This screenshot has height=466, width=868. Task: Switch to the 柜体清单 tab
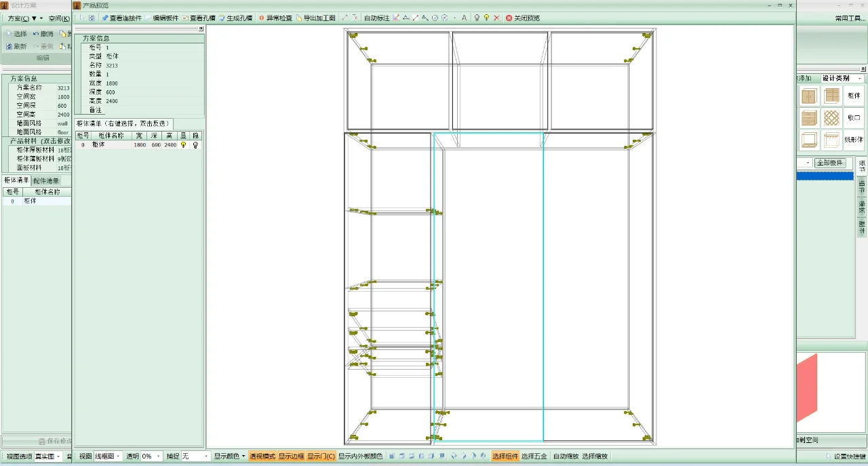coord(16,180)
